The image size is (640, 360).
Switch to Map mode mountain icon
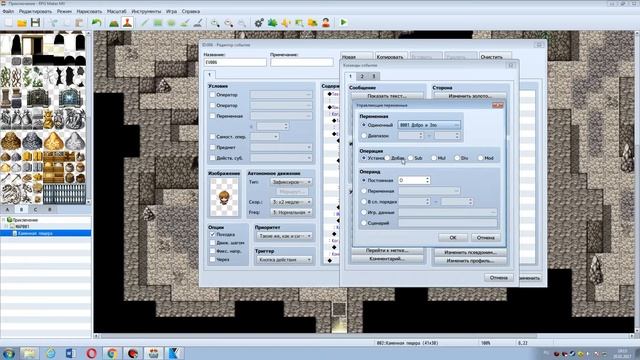click(x=114, y=23)
